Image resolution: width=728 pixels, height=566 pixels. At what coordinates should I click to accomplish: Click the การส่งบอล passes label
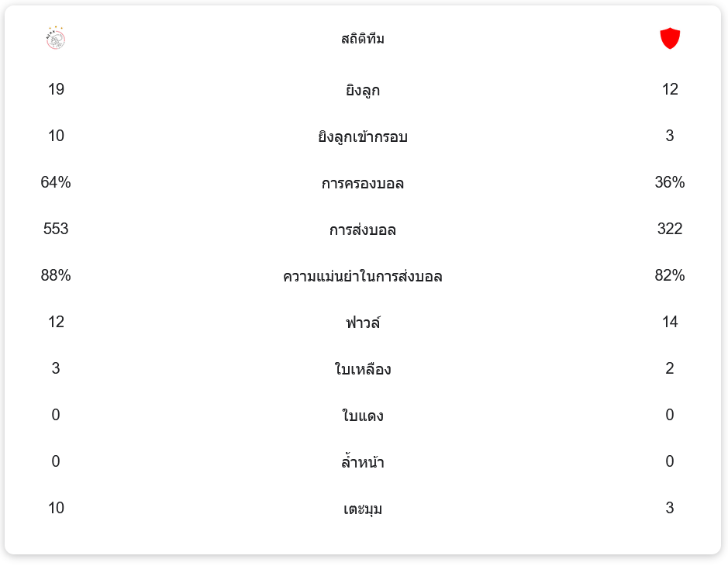pos(363,230)
